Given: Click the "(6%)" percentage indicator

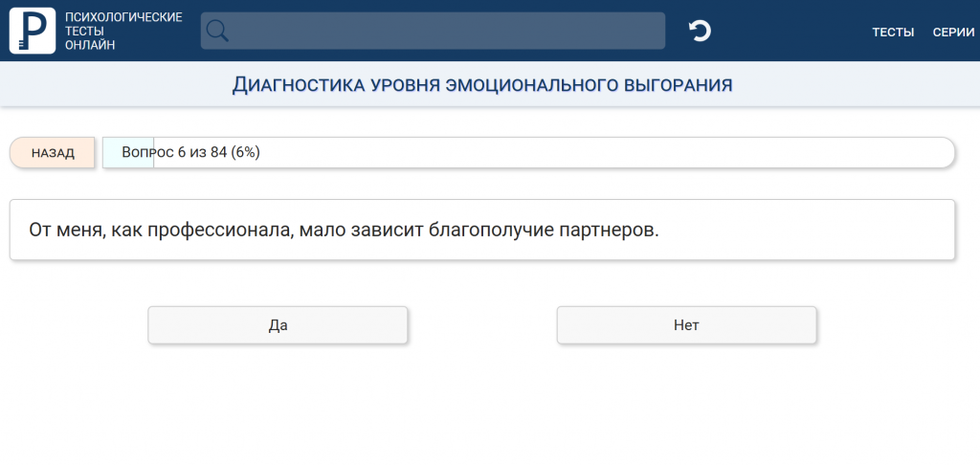Looking at the screenshot, I should [x=245, y=153].
